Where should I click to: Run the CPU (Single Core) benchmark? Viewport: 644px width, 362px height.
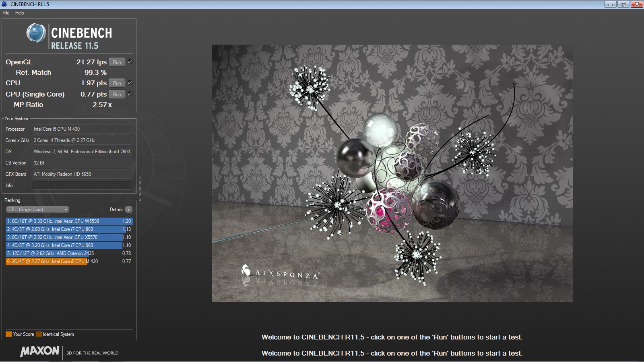click(117, 94)
